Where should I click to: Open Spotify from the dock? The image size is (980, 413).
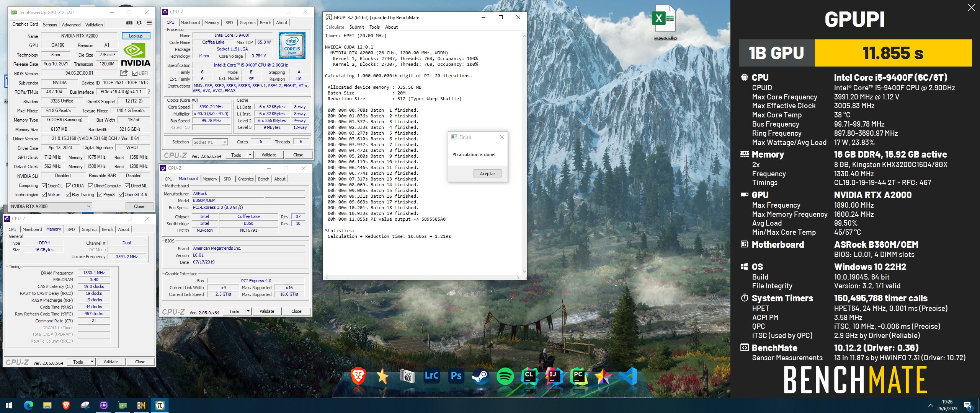(x=505, y=376)
